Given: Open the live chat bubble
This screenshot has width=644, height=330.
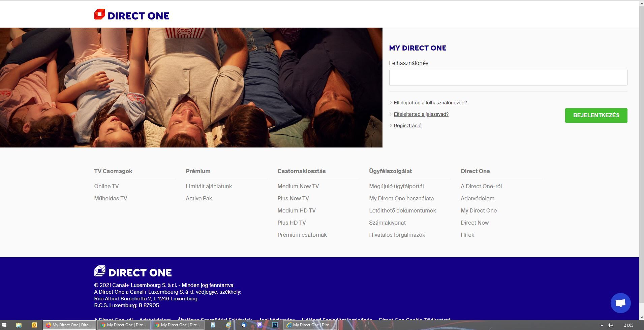Looking at the screenshot, I should coord(620,303).
